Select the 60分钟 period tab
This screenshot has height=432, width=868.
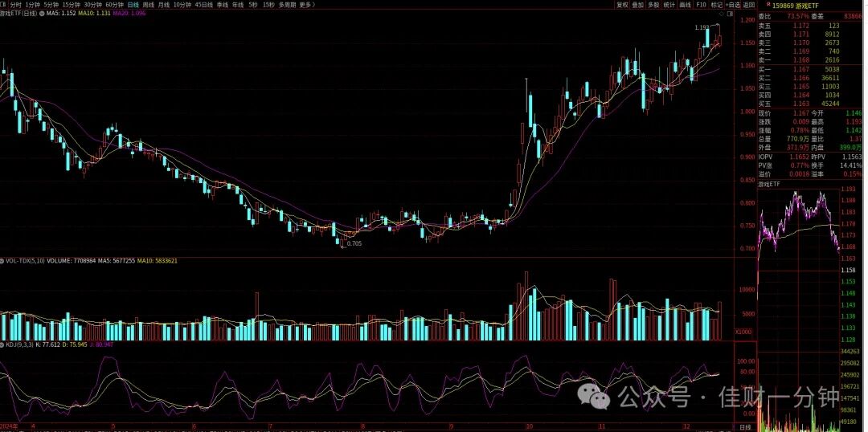pyautogui.click(x=115, y=5)
